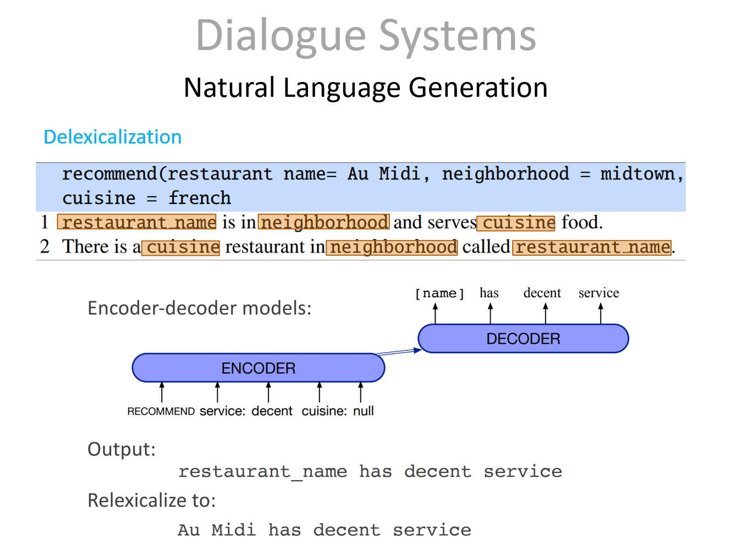Click the "decent" token above the decoder
The height and width of the screenshot is (560, 731).
(542, 293)
